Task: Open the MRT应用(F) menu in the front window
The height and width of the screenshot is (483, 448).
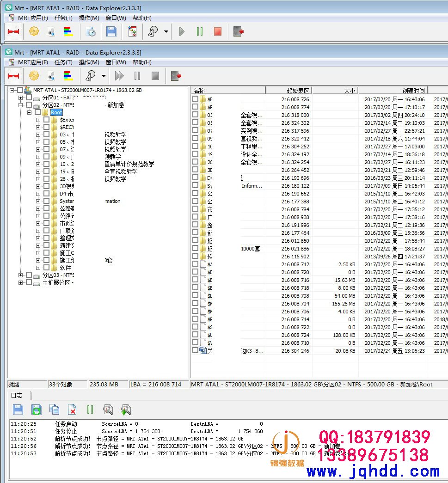Action: point(33,62)
